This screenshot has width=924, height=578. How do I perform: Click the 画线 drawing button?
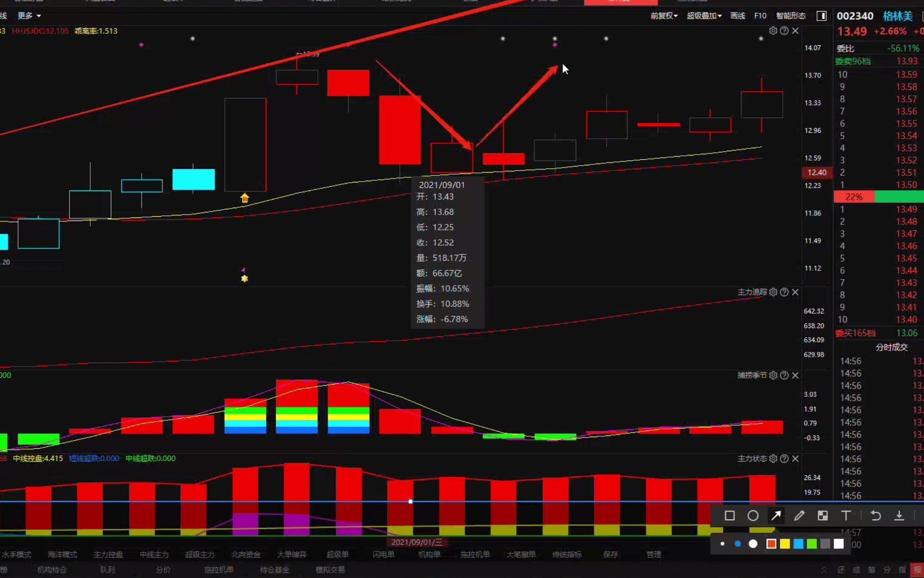point(738,16)
